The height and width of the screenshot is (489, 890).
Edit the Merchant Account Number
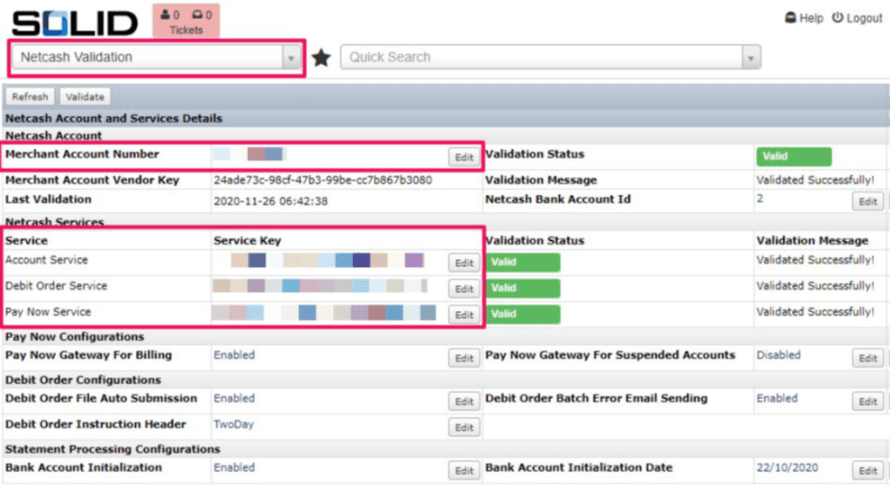[x=464, y=157]
